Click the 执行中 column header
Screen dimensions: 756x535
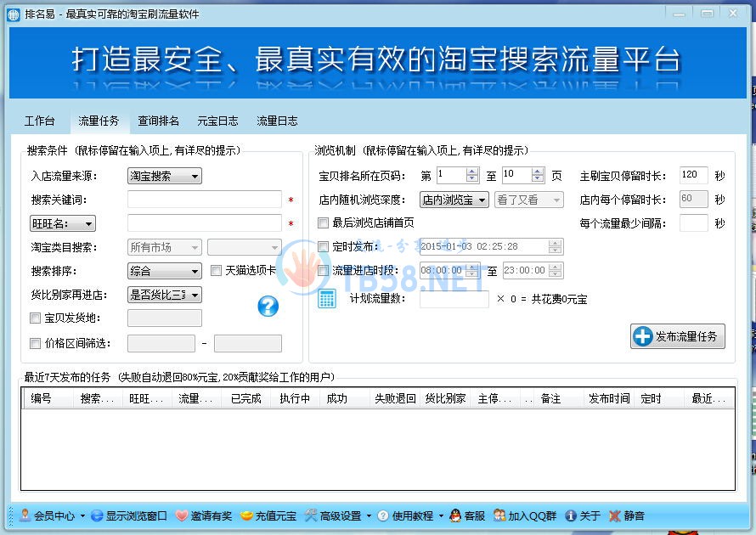coord(295,398)
